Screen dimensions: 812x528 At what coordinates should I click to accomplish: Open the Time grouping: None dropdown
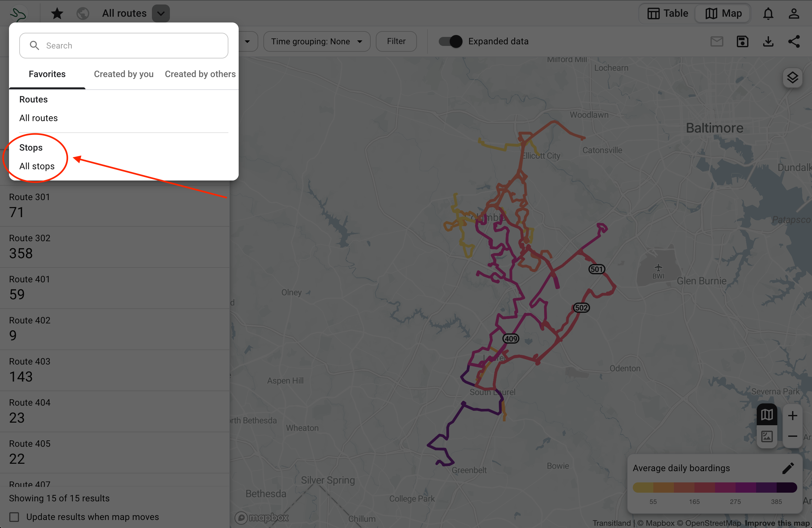[x=317, y=42]
